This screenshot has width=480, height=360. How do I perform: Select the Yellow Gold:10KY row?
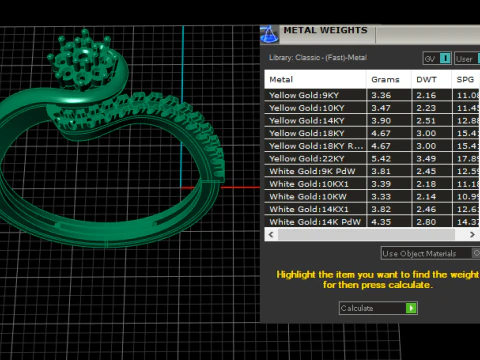coord(372,108)
